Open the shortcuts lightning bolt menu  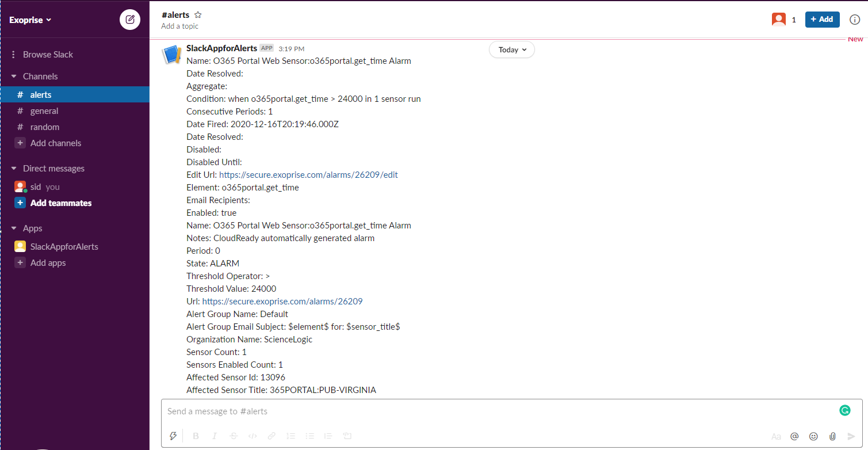pos(173,436)
